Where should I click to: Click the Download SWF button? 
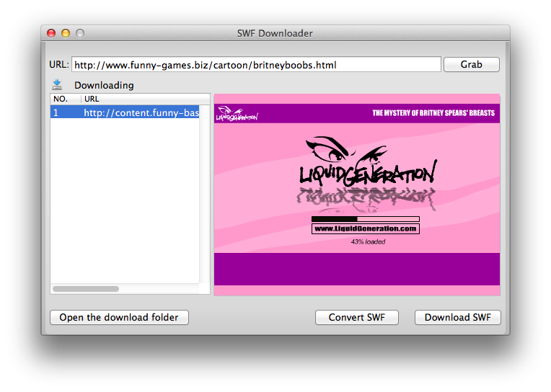(x=457, y=318)
